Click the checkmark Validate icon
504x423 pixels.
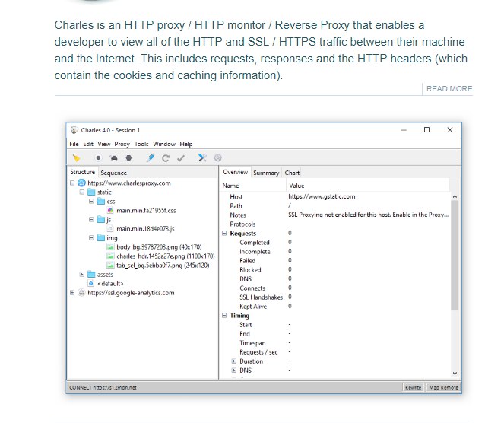tap(181, 158)
